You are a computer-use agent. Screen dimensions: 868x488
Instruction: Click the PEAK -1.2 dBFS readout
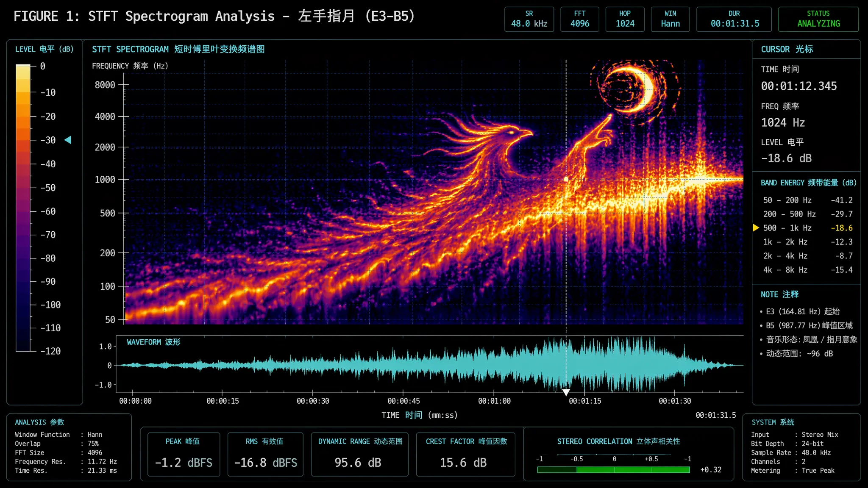tap(184, 454)
